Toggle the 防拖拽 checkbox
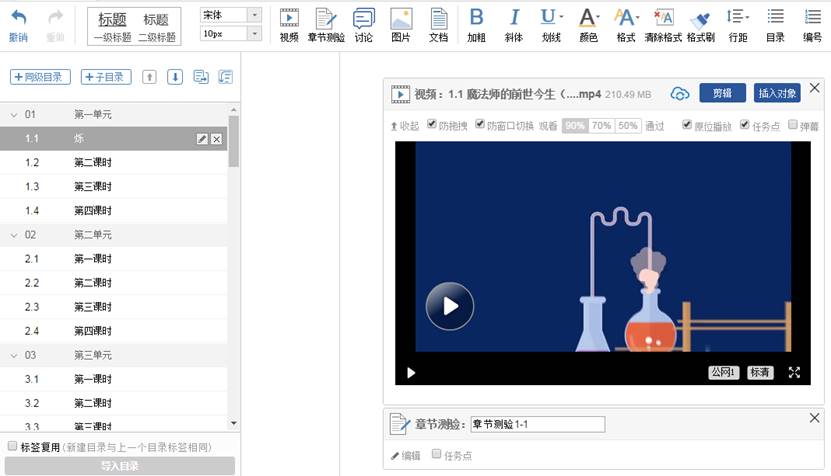Image resolution: width=831 pixels, height=476 pixels. [432, 125]
